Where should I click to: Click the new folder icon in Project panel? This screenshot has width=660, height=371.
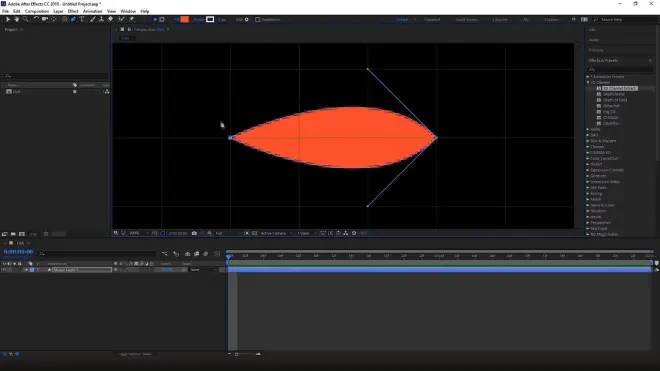pyautogui.click(x=13, y=234)
